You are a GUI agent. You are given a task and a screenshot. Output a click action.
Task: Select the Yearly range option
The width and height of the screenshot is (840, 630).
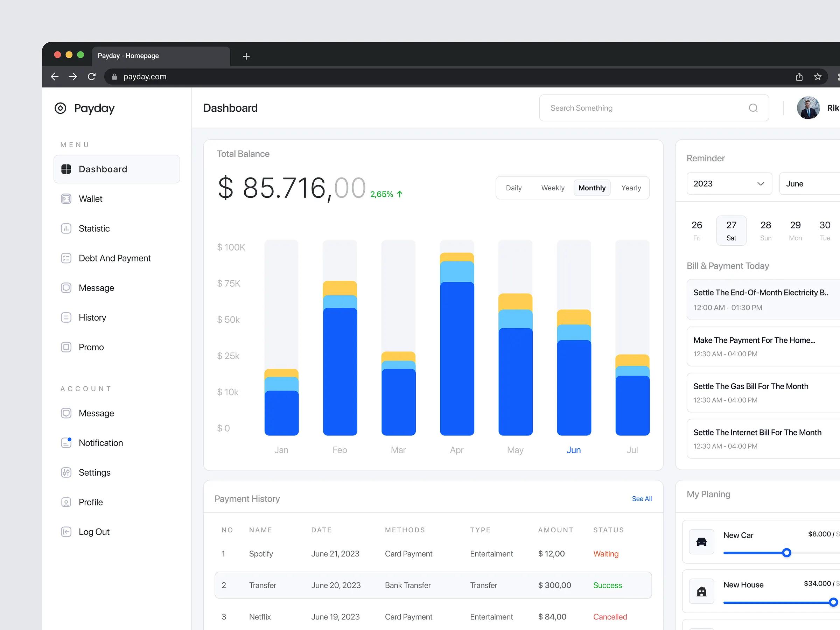click(x=631, y=188)
